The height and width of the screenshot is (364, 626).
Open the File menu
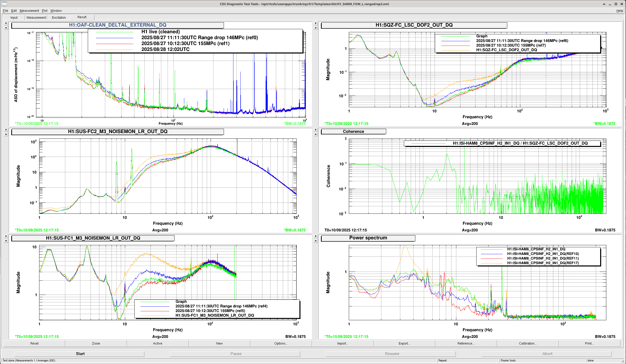point(5,11)
